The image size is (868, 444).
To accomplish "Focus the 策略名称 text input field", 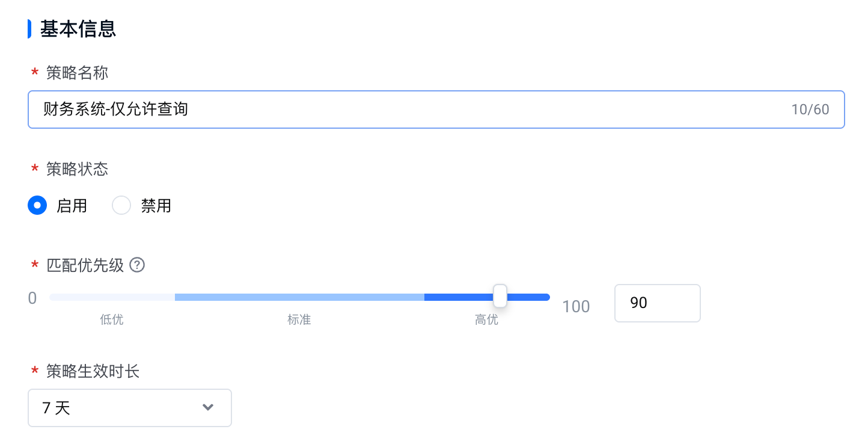I will (x=436, y=109).
